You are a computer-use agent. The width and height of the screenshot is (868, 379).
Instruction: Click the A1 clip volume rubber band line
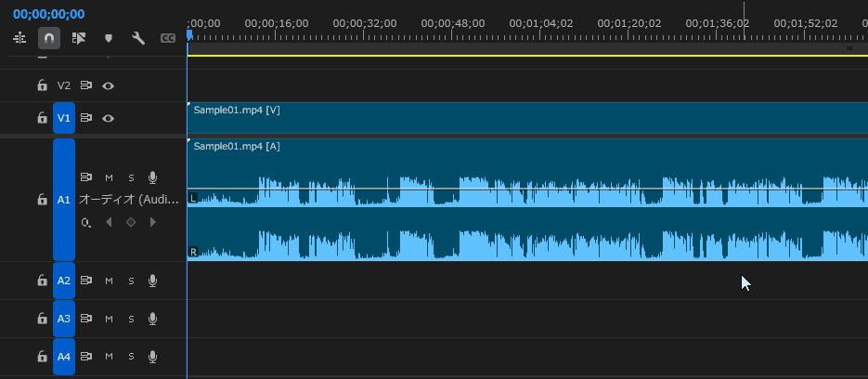pos(527,189)
